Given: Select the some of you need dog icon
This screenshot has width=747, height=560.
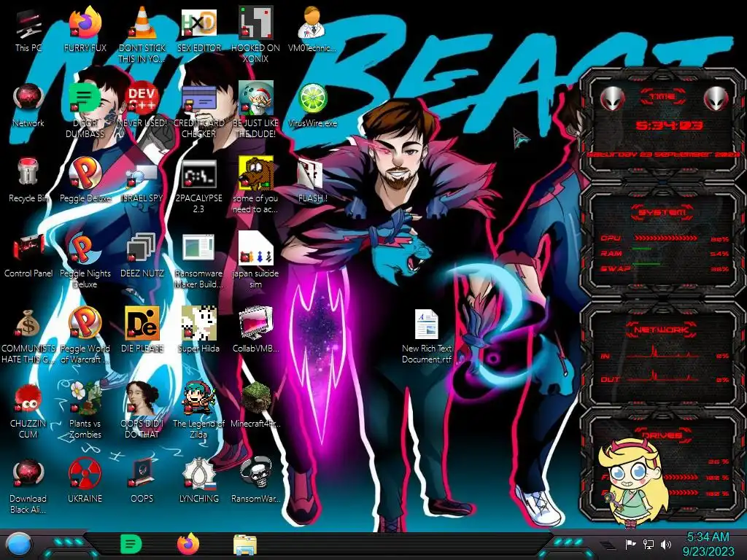Looking at the screenshot, I should (255, 174).
